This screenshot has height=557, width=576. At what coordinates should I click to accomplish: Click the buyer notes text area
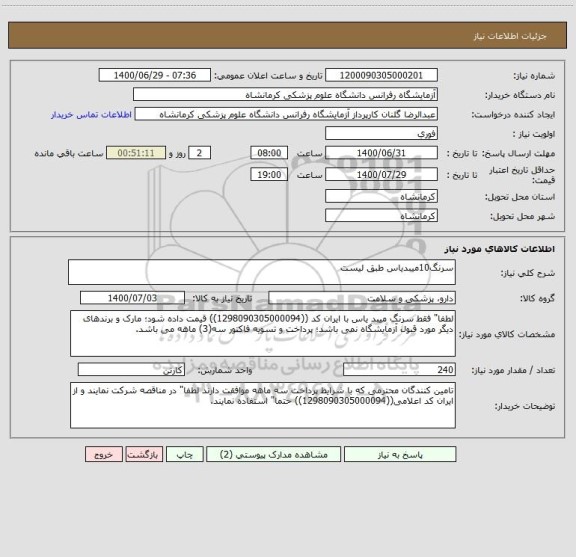point(263,405)
